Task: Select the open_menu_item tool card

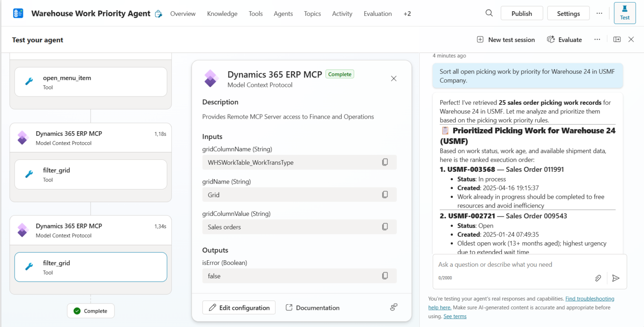Action: coord(91,82)
